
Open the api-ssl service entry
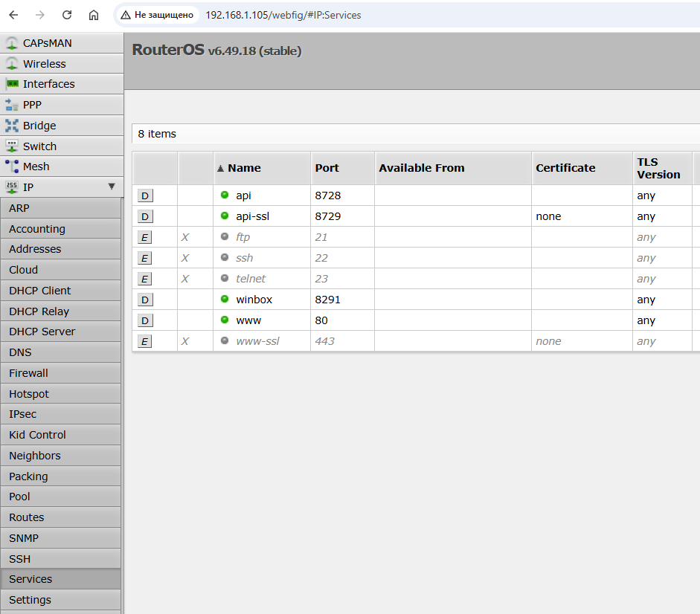click(x=252, y=216)
